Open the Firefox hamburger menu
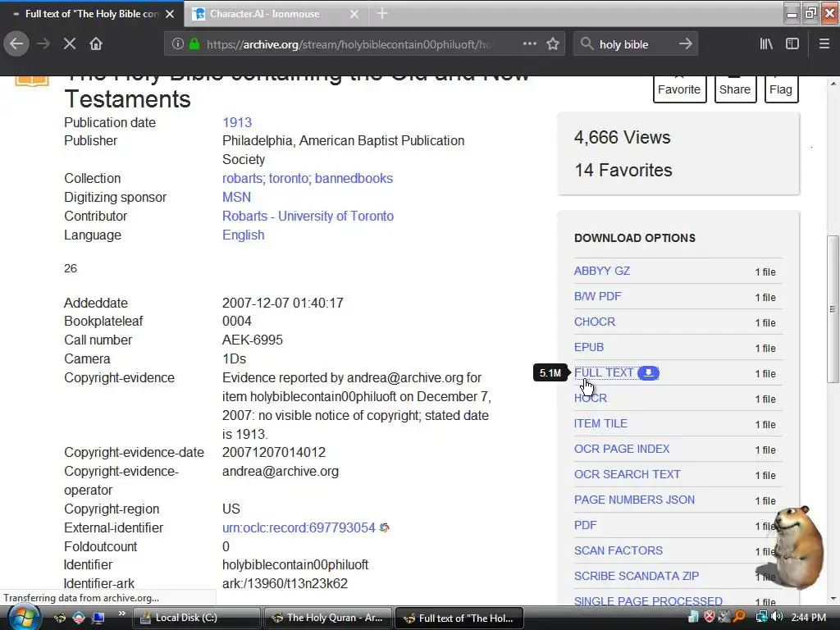The width and height of the screenshot is (840, 630). click(x=824, y=44)
